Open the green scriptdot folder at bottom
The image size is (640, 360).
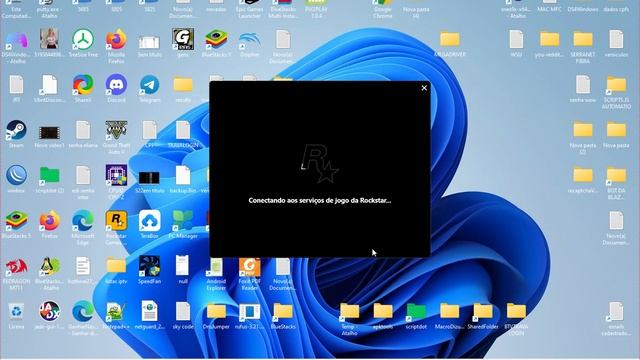[416, 312]
